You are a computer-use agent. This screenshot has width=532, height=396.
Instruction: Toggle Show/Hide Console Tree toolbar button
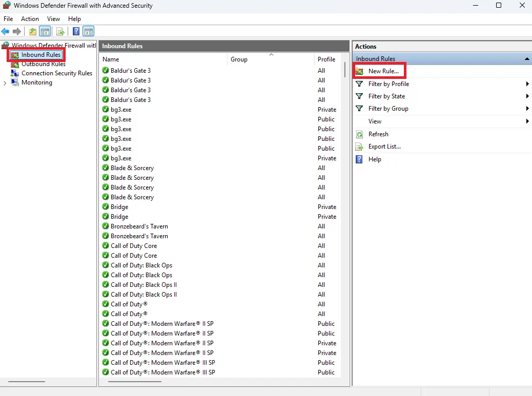tap(45, 32)
